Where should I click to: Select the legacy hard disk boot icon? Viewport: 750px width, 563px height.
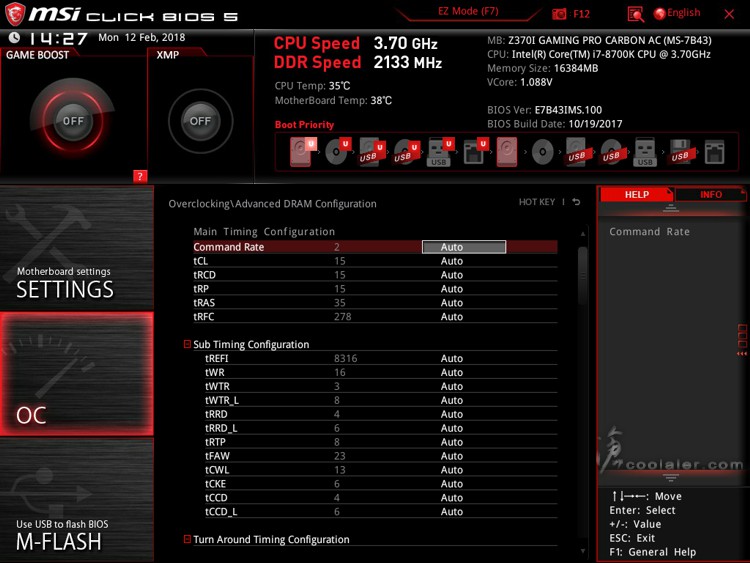point(507,152)
